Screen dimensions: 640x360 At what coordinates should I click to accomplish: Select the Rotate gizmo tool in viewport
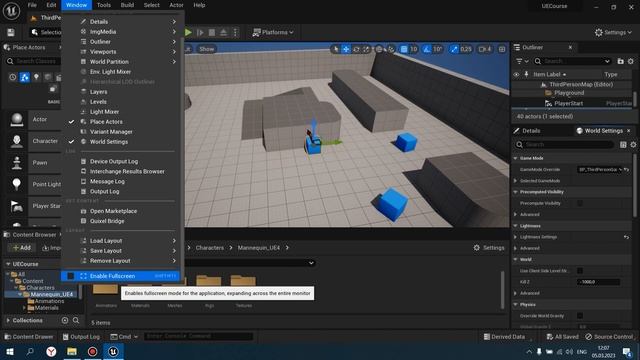coord(356,49)
